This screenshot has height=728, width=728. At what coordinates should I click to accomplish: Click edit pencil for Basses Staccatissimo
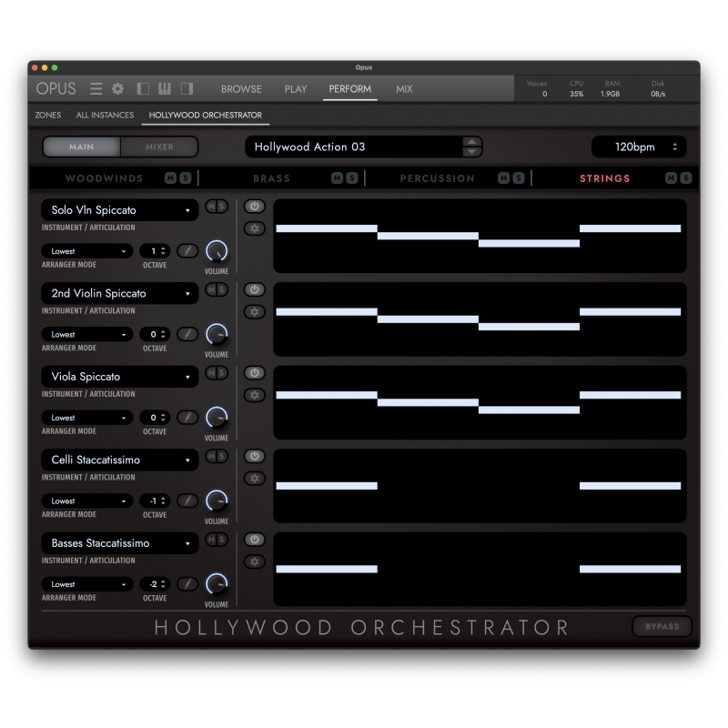pos(187,584)
